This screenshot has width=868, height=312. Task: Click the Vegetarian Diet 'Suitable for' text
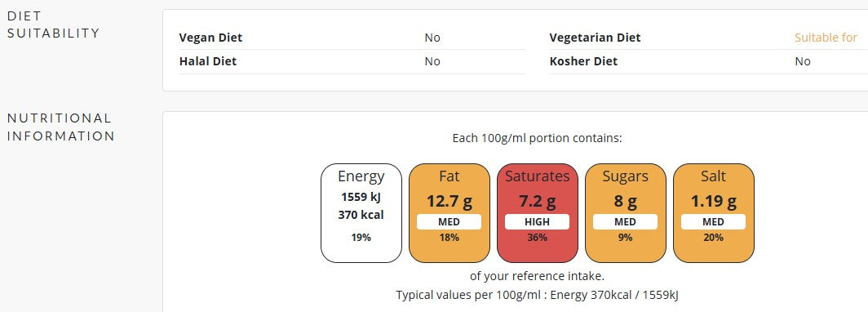(x=826, y=38)
